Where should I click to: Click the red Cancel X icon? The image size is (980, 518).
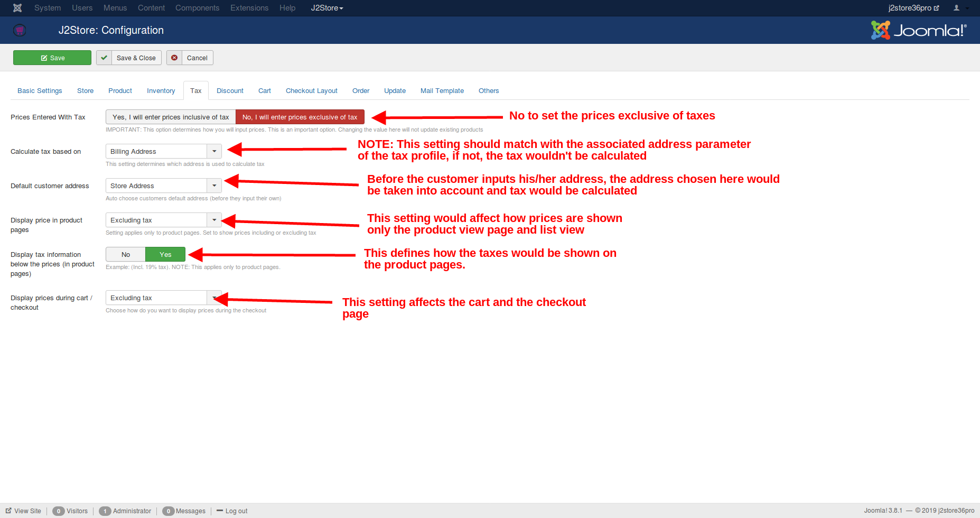(174, 58)
